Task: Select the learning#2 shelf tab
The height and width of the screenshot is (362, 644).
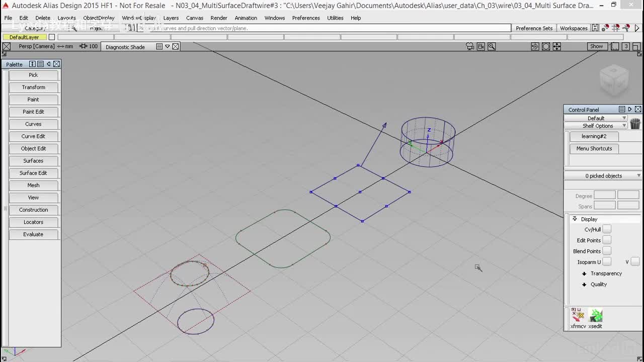Action: tap(594, 136)
